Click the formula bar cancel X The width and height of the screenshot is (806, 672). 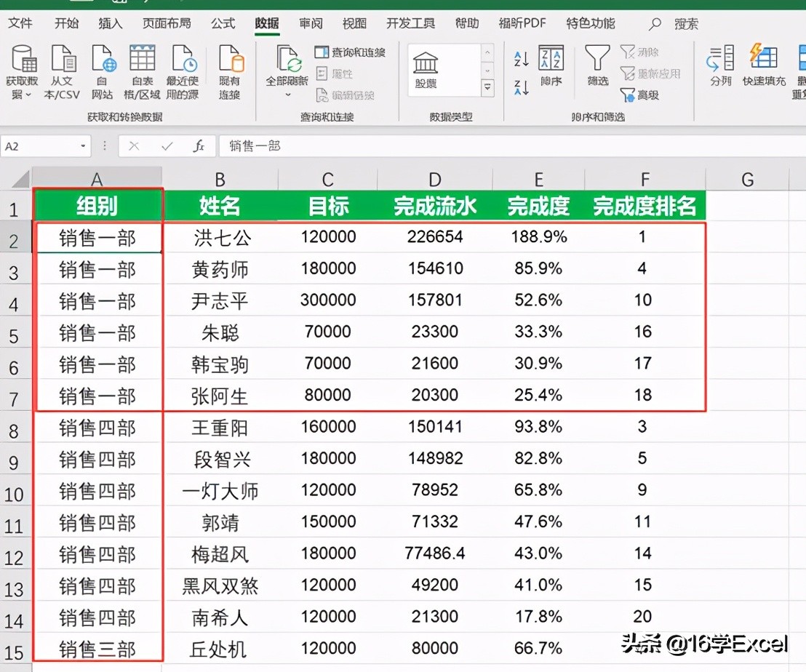(x=134, y=146)
